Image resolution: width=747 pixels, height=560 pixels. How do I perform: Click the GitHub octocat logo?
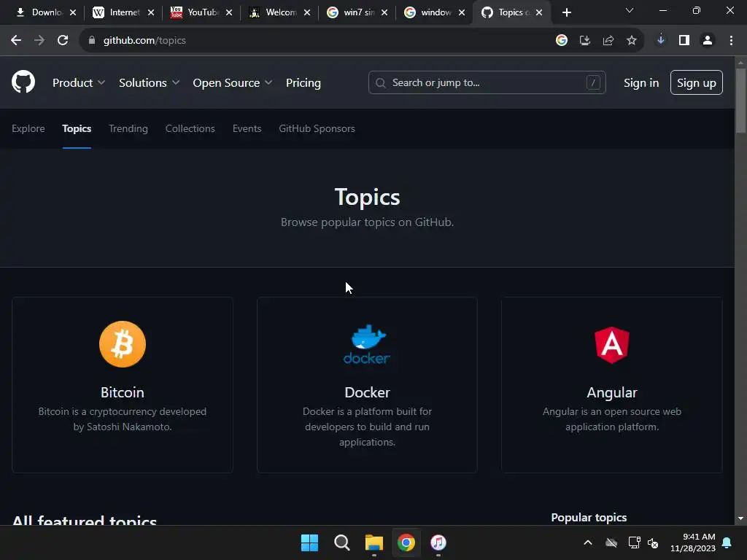click(x=23, y=82)
